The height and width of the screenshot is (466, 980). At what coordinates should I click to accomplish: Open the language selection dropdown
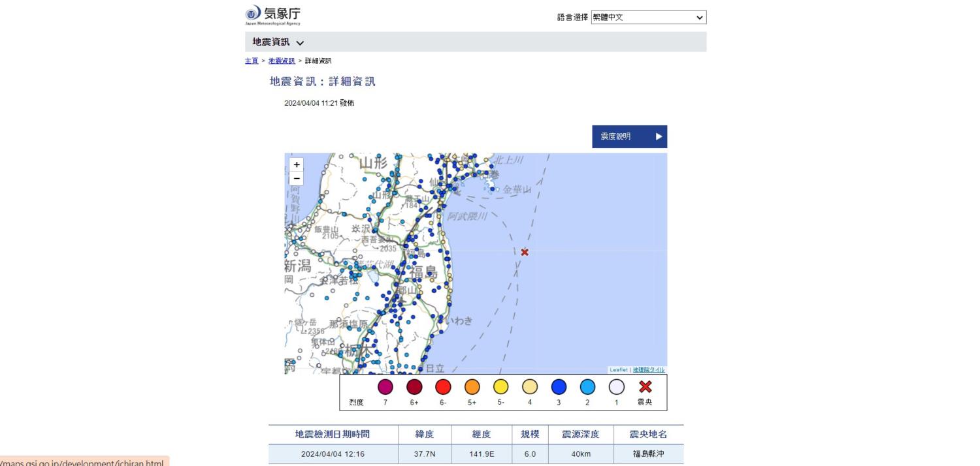tap(648, 18)
